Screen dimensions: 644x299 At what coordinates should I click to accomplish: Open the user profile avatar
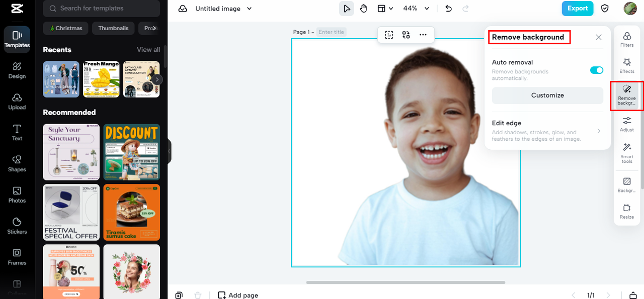pyautogui.click(x=630, y=9)
